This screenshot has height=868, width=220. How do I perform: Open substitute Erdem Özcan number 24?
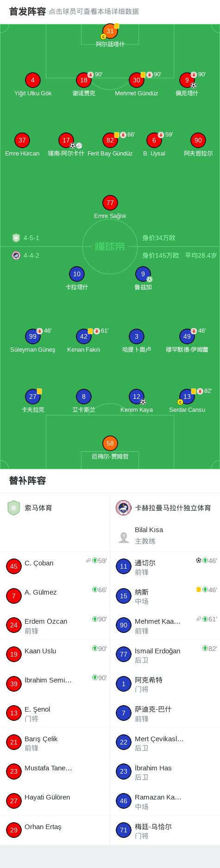coord(55,625)
